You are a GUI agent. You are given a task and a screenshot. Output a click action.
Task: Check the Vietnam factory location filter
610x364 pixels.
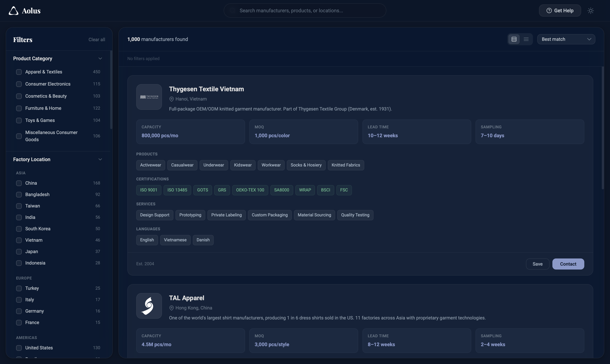point(19,240)
